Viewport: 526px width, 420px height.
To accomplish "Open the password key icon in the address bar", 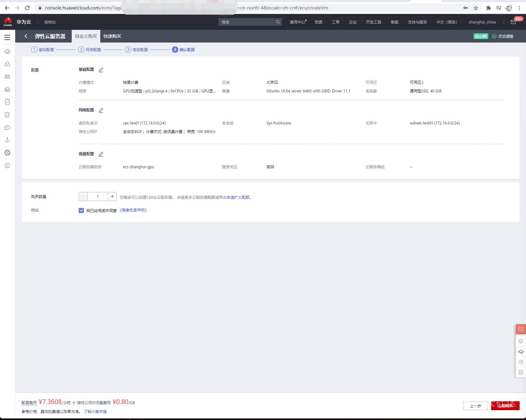I will [x=466, y=8].
